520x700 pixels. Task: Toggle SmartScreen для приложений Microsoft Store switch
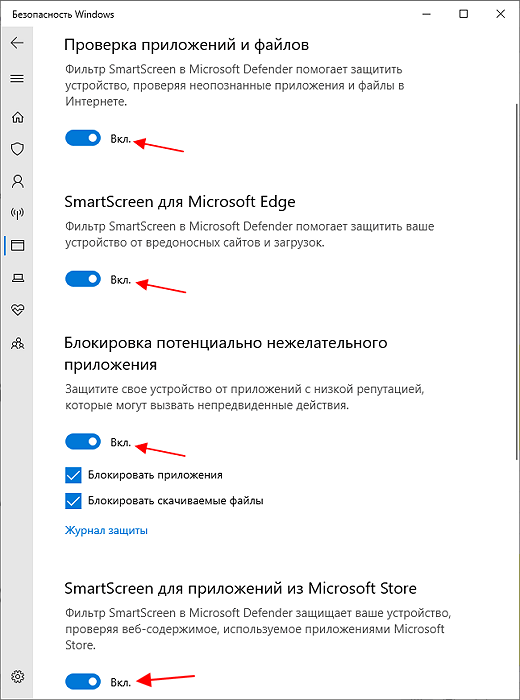[x=83, y=681]
